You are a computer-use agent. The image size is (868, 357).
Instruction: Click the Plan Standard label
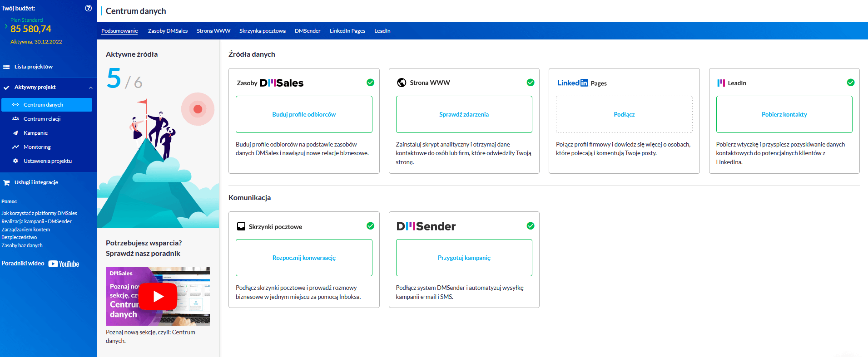[27, 20]
